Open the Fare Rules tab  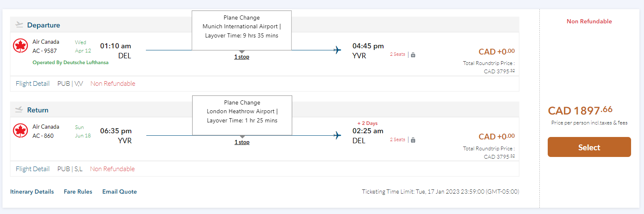pyautogui.click(x=78, y=192)
